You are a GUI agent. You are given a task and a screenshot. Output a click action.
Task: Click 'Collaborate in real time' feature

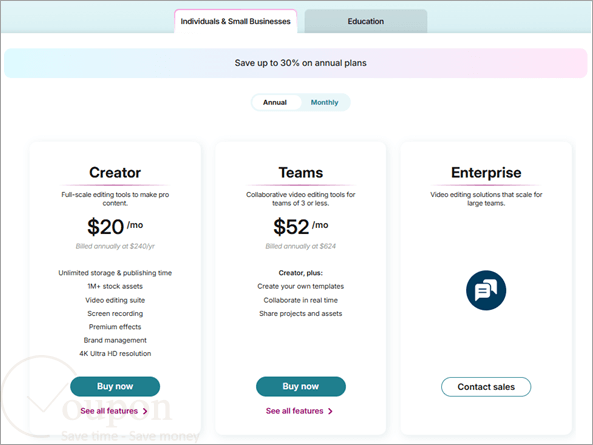point(301,300)
